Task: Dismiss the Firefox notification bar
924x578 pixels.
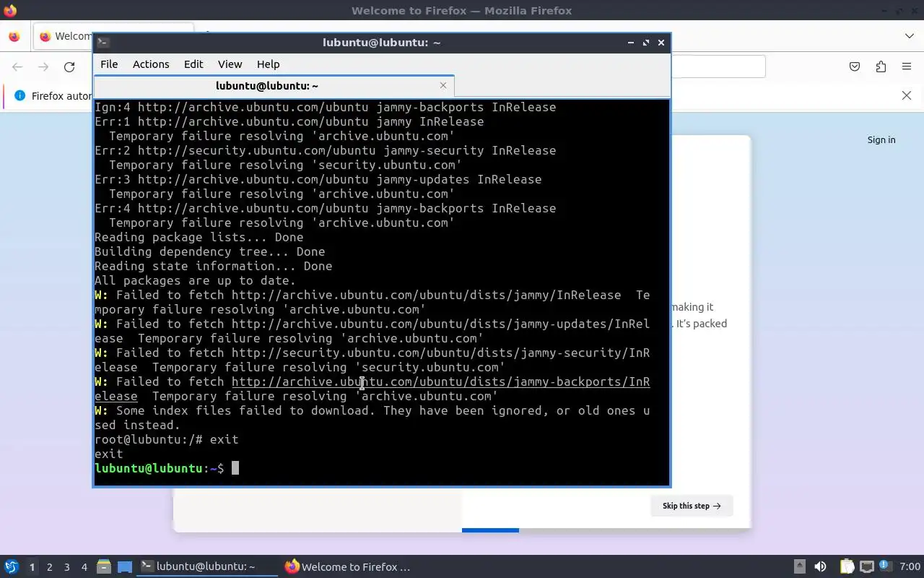Action: [907, 95]
